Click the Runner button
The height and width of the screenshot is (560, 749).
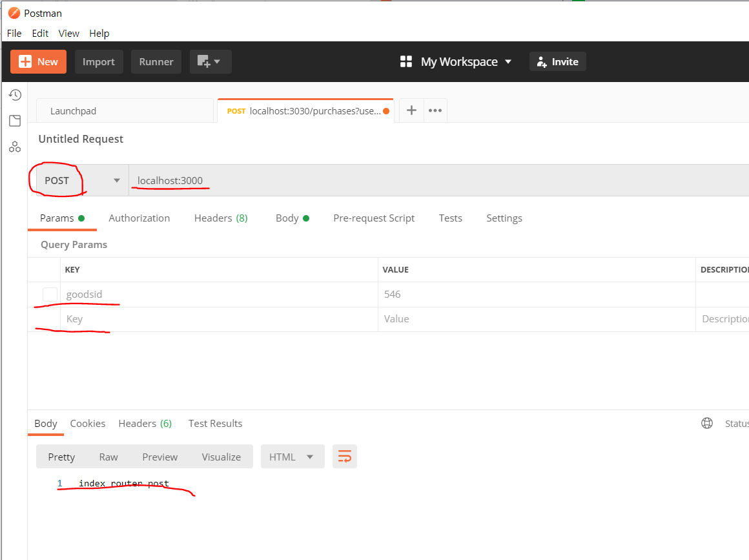coord(156,61)
